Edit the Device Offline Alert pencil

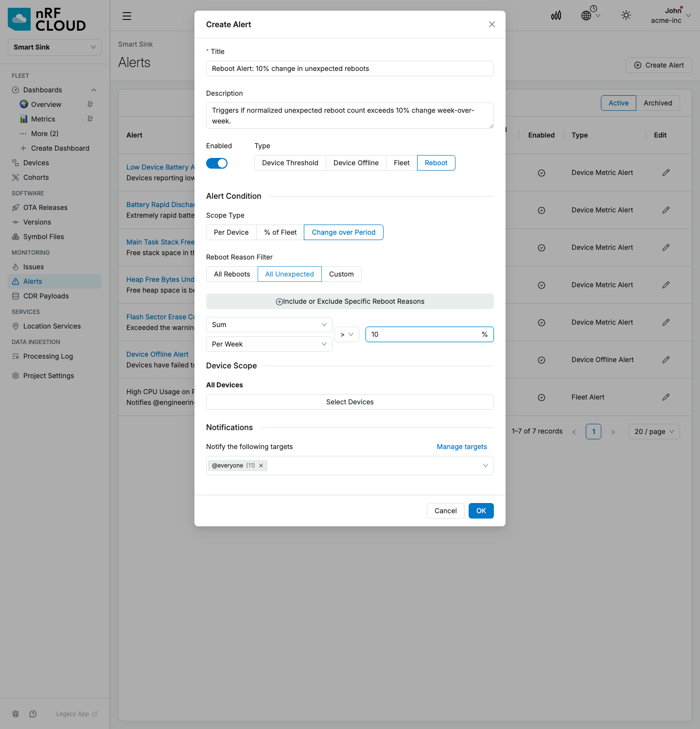pyautogui.click(x=666, y=360)
